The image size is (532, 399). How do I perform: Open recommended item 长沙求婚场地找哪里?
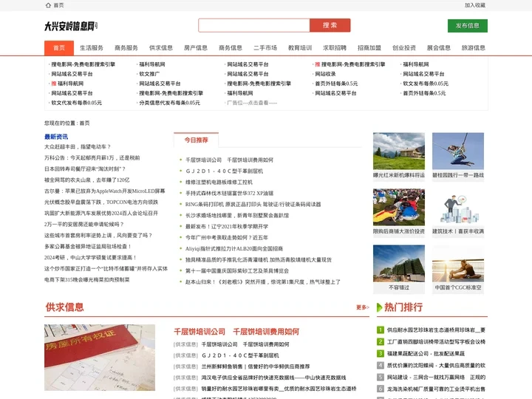[237, 216]
